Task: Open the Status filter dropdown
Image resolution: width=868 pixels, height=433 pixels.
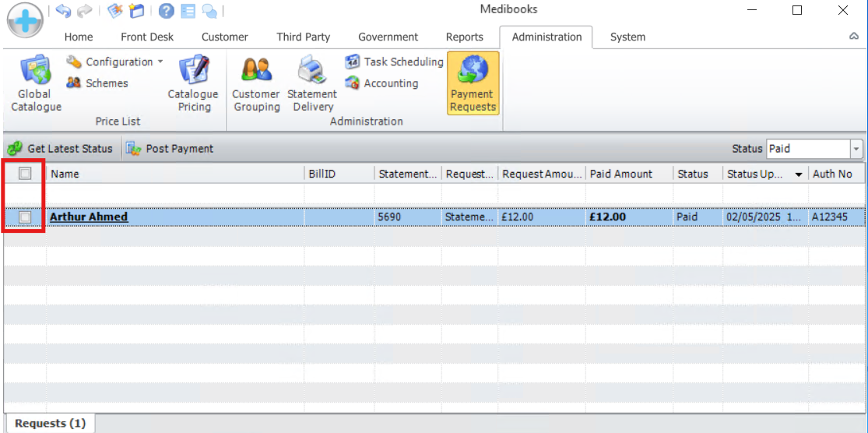Action: coord(856,149)
